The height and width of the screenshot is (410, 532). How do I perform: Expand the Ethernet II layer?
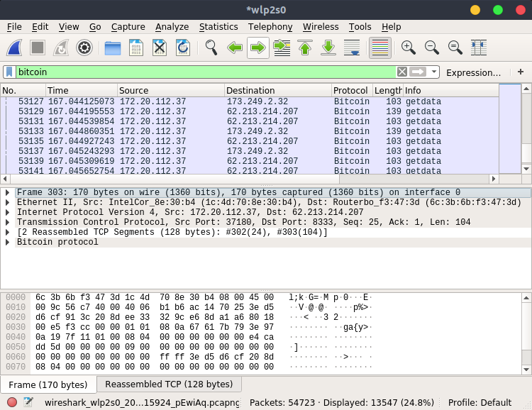click(x=8, y=202)
